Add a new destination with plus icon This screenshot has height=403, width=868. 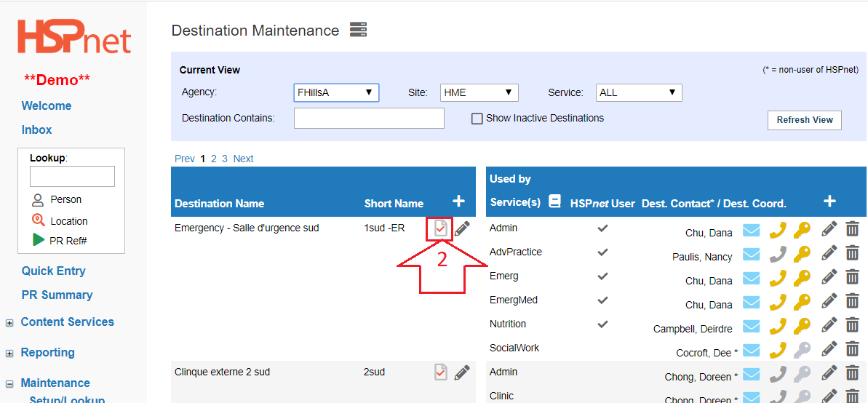(458, 201)
